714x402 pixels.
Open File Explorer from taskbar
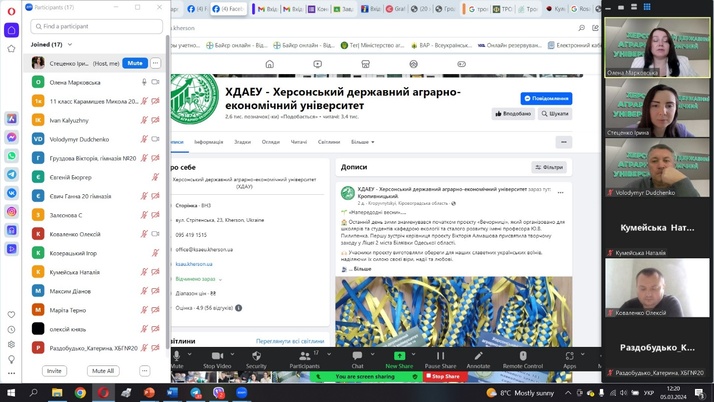pyautogui.click(x=56, y=392)
